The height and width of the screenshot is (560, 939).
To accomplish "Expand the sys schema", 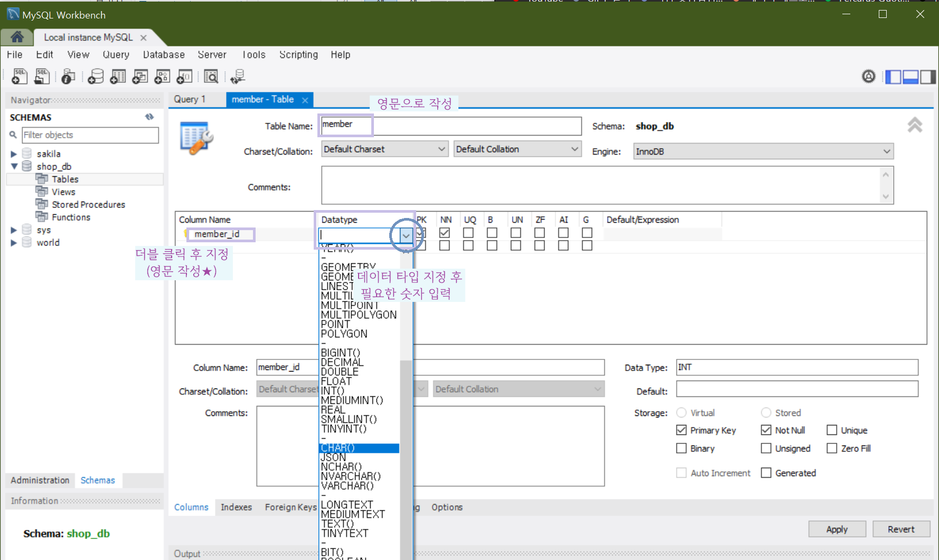I will pos(14,230).
